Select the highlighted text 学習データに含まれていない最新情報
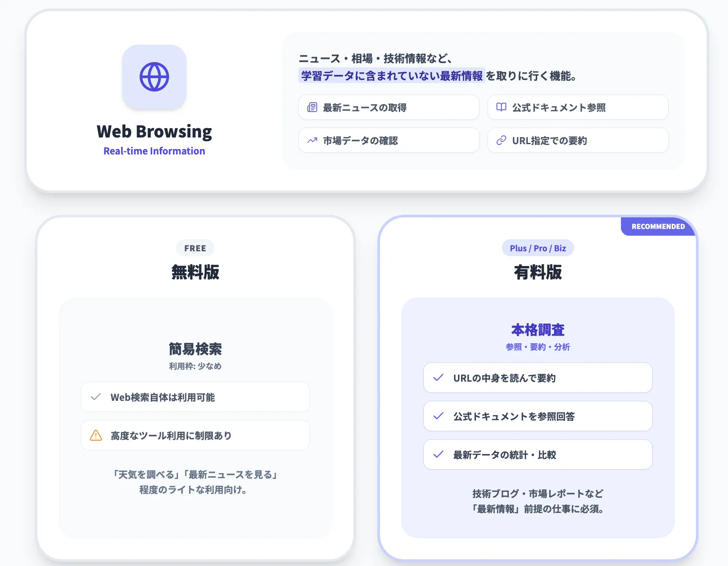Viewport: 728px width, 566px height. pyautogui.click(x=391, y=76)
